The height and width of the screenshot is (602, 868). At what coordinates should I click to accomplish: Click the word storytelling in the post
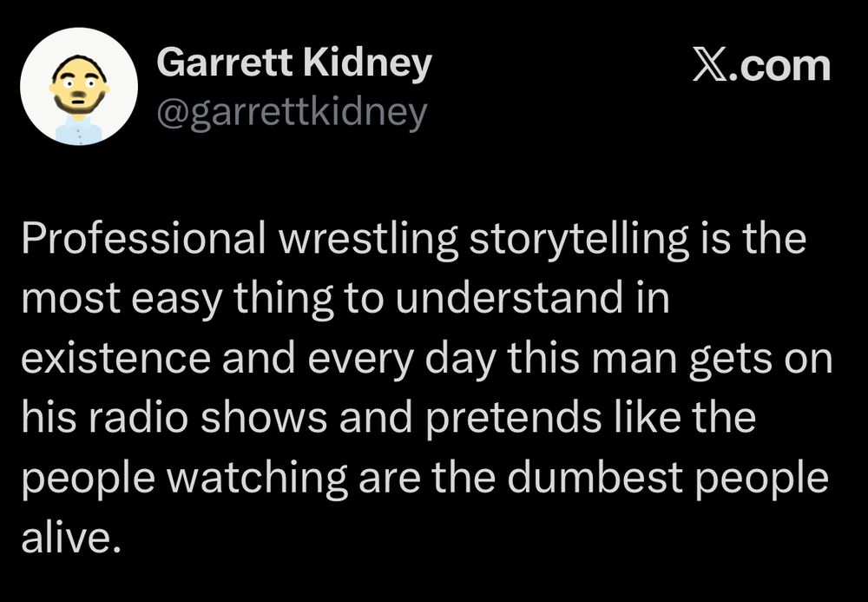point(579,240)
